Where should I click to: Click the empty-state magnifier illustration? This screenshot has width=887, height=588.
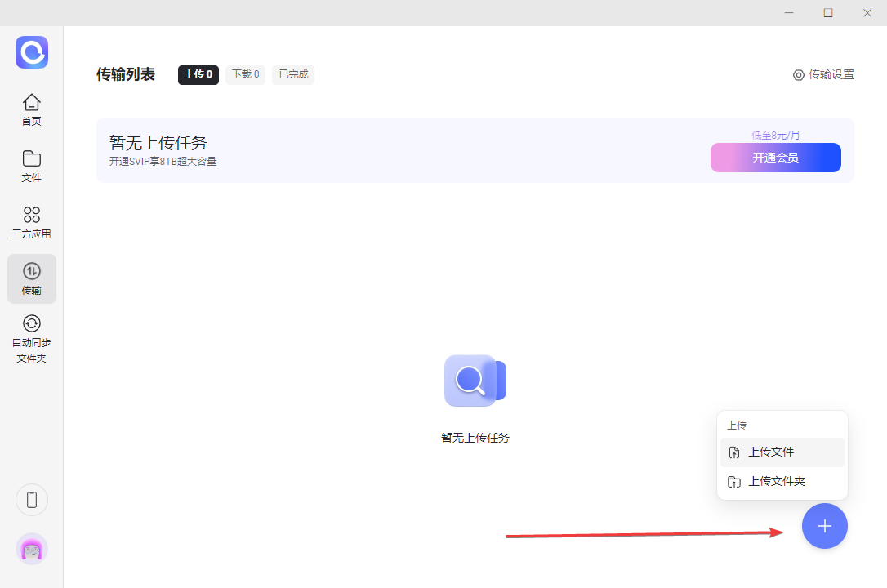(475, 381)
